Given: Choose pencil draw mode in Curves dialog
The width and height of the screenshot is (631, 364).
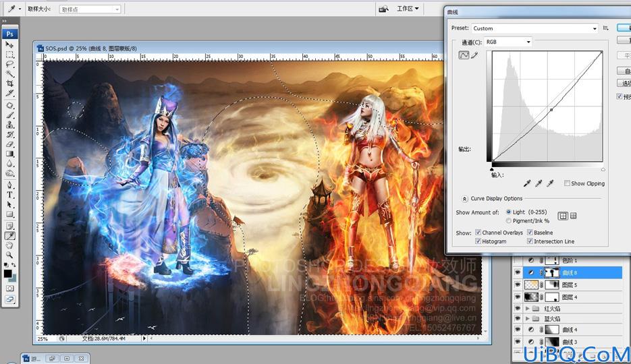Looking at the screenshot, I should pos(475,55).
